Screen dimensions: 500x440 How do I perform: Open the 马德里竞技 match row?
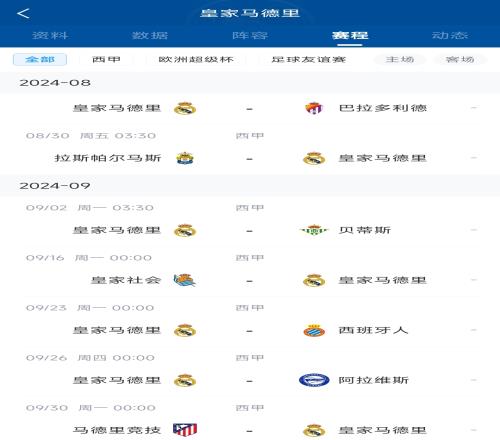[x=250, y=430]
